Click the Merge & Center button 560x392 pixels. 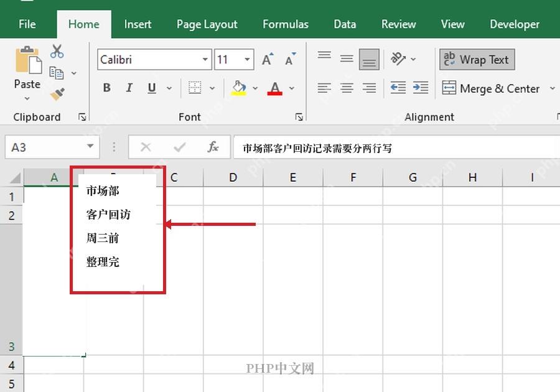click(x=492, y=88)
